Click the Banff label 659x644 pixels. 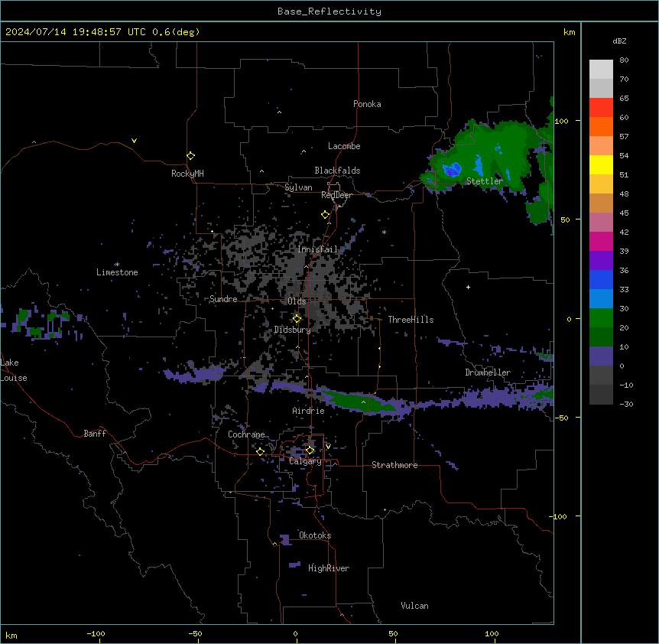coord(95,434)
